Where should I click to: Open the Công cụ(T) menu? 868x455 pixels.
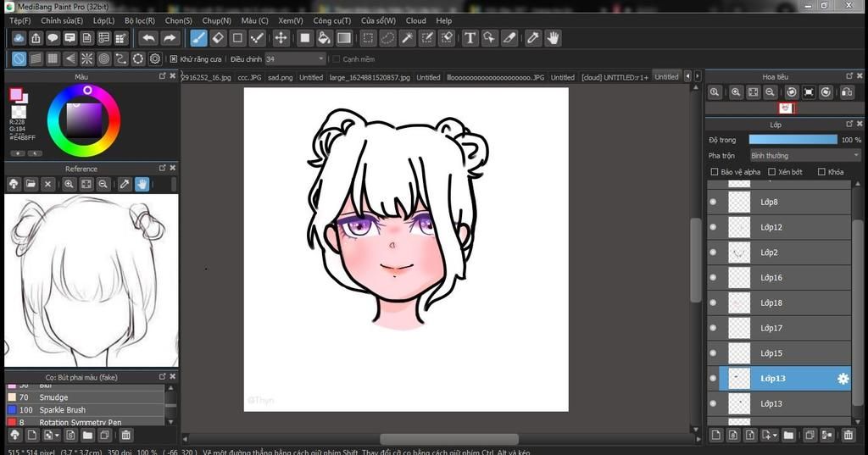click(x=332, y=20)
